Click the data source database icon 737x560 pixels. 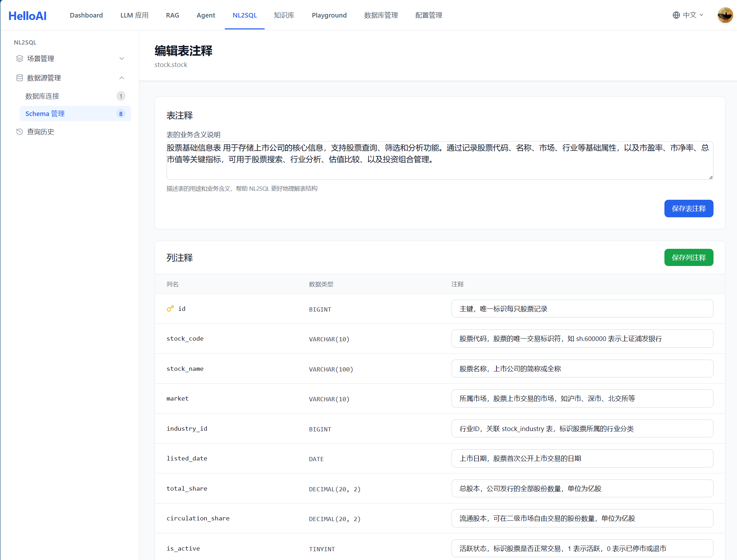pos(20,78)
